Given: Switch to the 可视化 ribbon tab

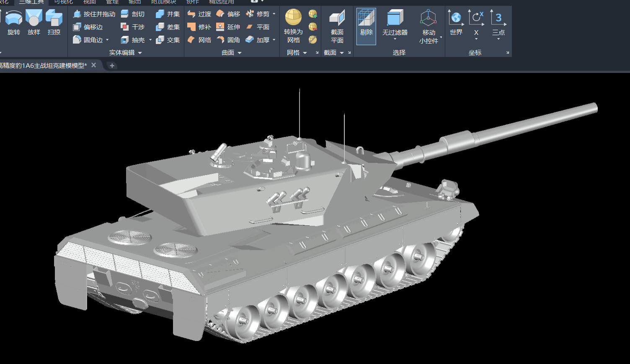Looking at the screenshot, I should (x=64, y=2).
